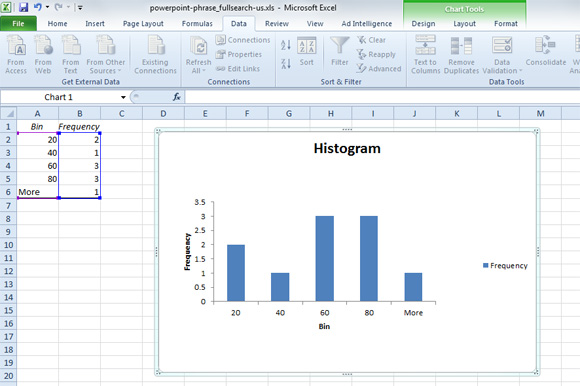Viewport: 580px width, 386px height.
Task: Switch to the Page Layout tab
Action: pyautogui.click(x=143, y=24)
